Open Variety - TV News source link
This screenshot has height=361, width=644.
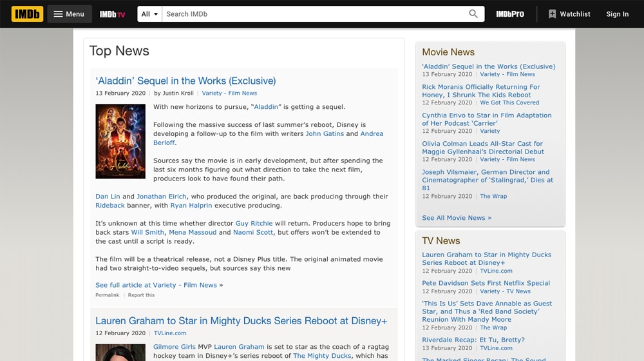coord(505,291)
